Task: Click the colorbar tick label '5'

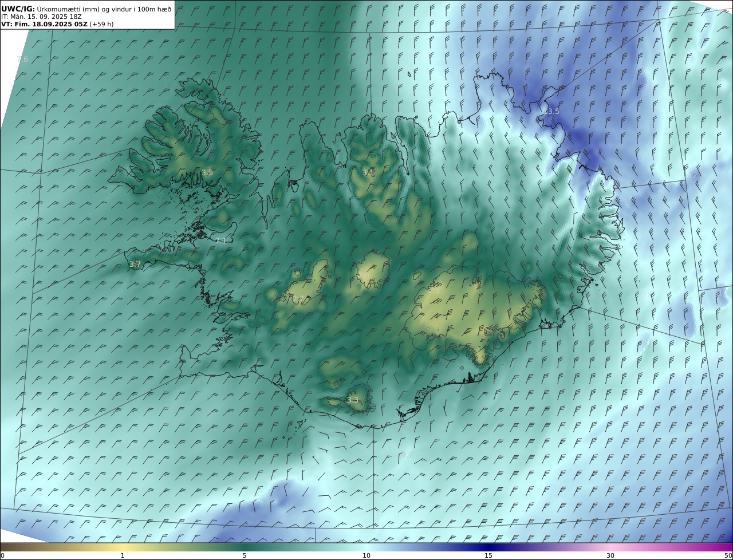Action: (x=245, y=555)
